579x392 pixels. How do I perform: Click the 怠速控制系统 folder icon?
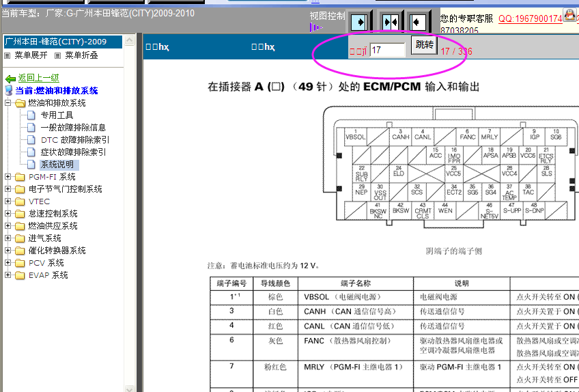click(x=20, y=214)
